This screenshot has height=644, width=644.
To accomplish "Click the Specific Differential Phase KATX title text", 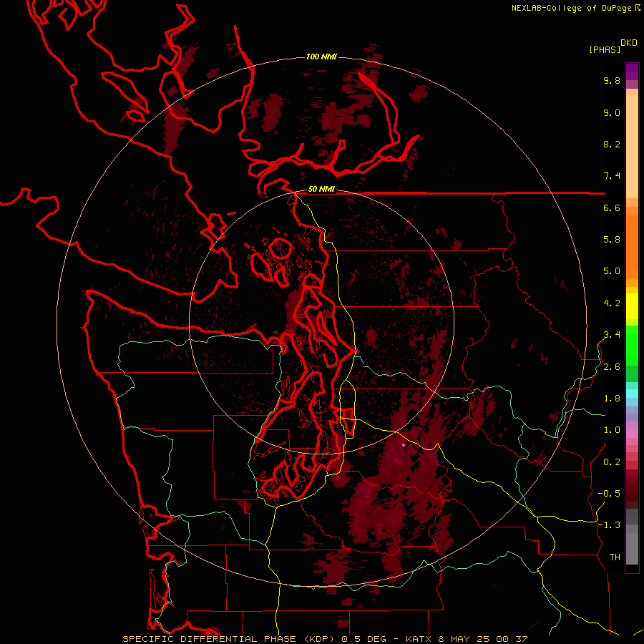I will coord(325,639).
